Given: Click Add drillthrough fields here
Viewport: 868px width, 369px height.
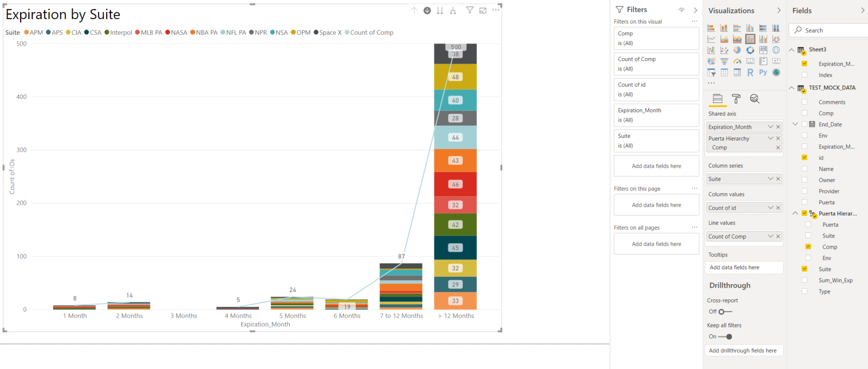Looking at the screenshot, I should point(744,351).
